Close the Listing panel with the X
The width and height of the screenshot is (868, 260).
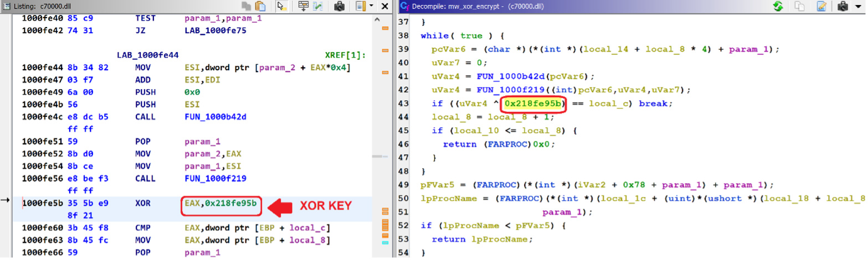[385, 6]
